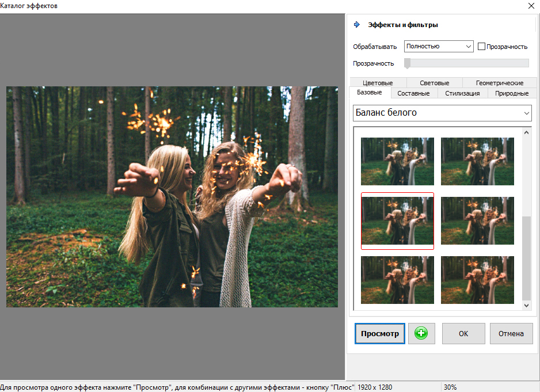Switch to the Цветовые tab
540x392 pixels.
(378, 83)
